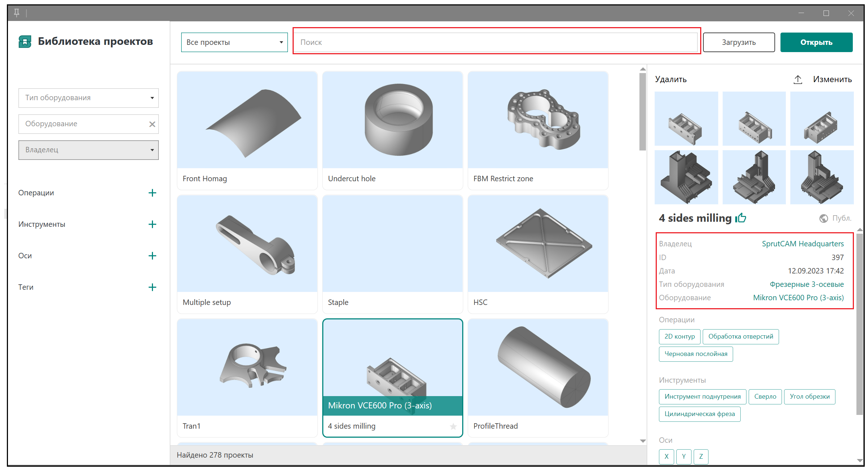Click into the Поиск search field
Viewport: 868px width, 467px height.
click(x=495, y=42)
